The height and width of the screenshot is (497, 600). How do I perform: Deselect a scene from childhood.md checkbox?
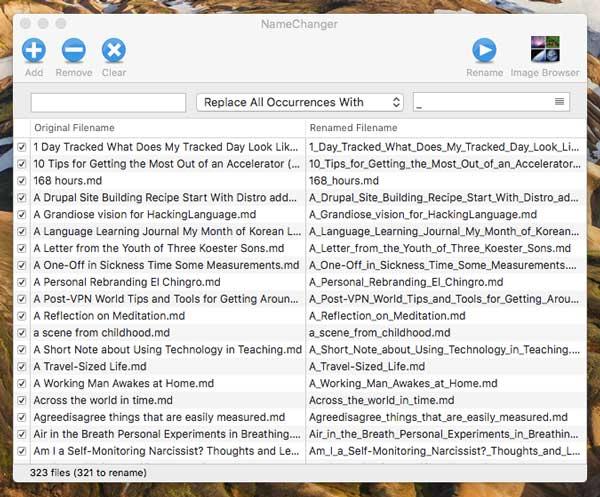pos(22,332)
